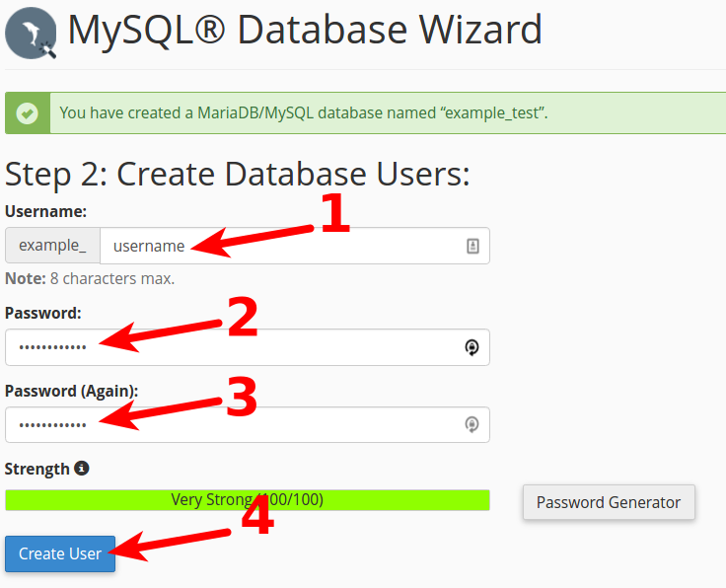The height and width of the screenshot is (588, 726).
Task: Click the contact card icon in Username field
Action: pyautogui.click(x=472, y=247)
